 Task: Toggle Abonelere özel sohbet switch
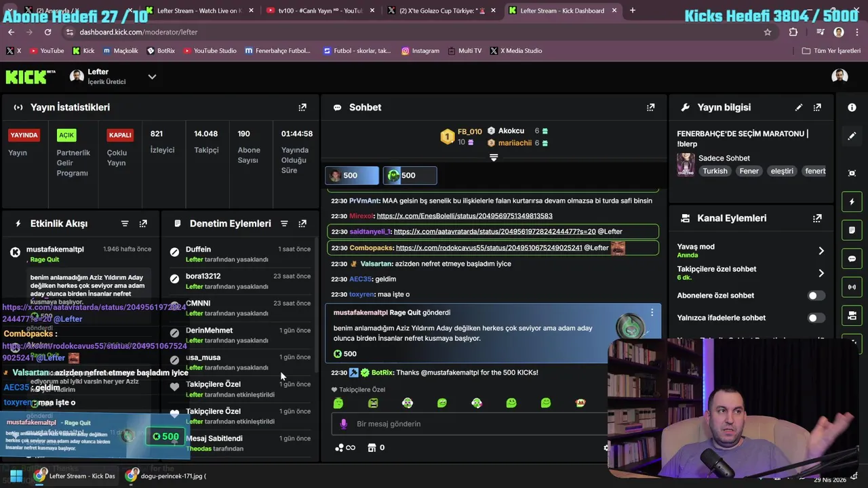(x=816, y=296)
